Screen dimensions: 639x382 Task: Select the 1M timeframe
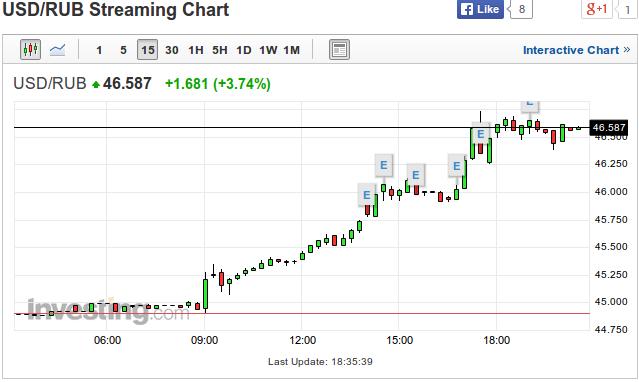click(x=292, y=50)
